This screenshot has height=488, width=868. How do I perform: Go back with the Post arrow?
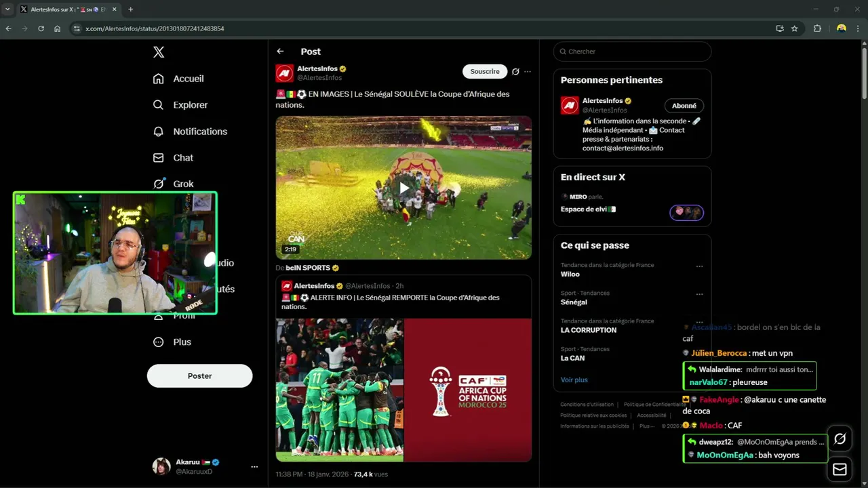pyautogui.click(x=280, y=52)
